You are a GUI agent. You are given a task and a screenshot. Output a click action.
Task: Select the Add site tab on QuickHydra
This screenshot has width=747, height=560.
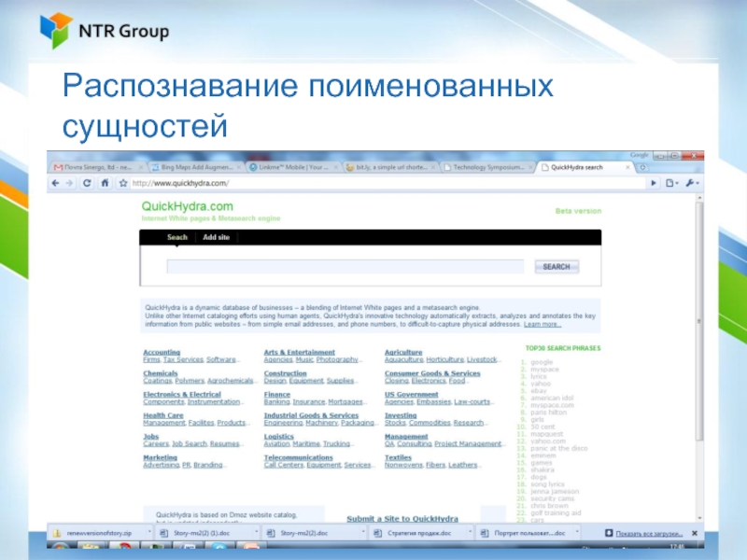coord(216,237)
